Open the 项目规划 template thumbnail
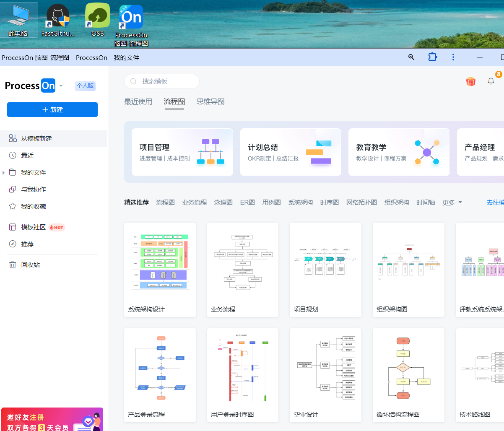The image size is (504, 431). tap(325, 270)
